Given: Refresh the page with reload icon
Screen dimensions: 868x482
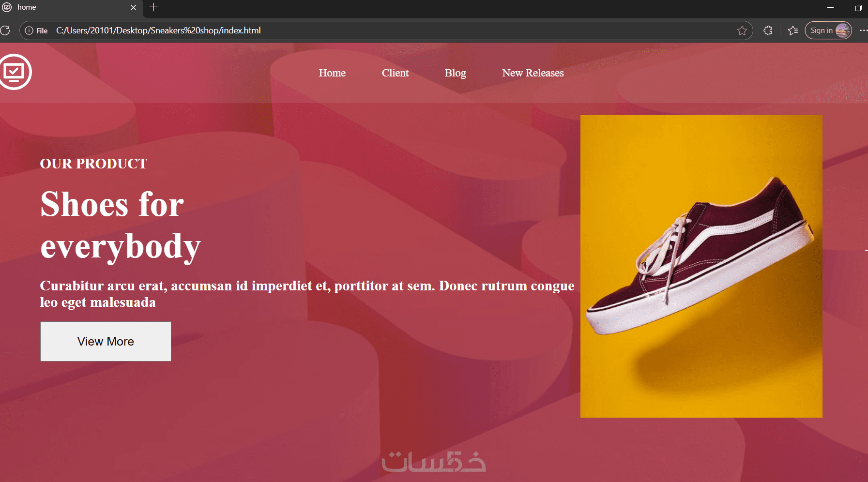Looking at the screenshot, I should coord(5,30).
